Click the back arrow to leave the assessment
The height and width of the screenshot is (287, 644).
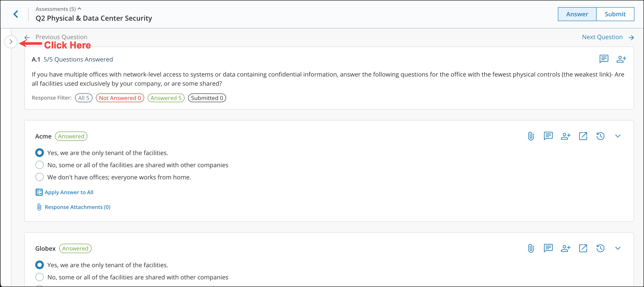tap(16, 14)
